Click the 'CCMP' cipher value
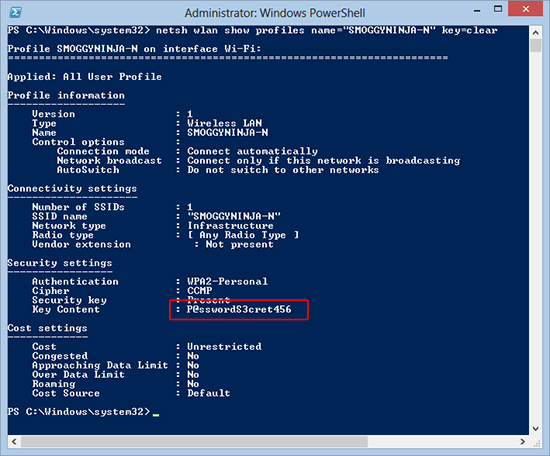The height and width of the screenshot is (456, 550). (200, 291)
